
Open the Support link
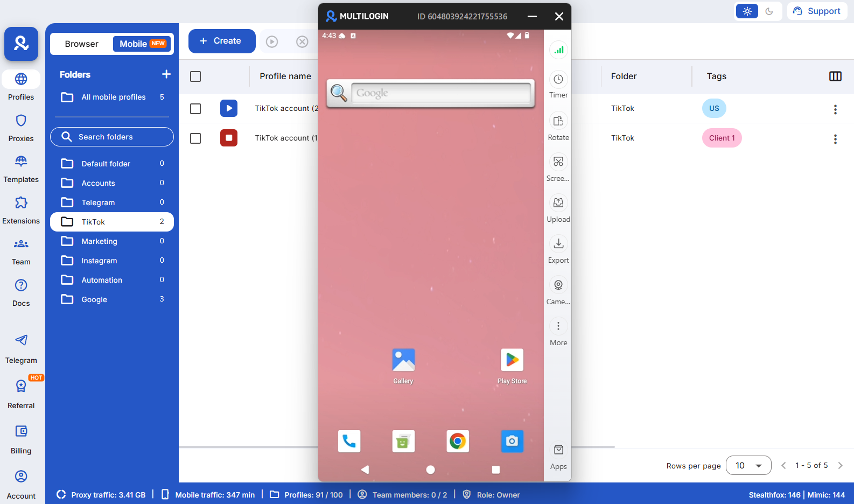pyautogui.click(x=817, y=11)
